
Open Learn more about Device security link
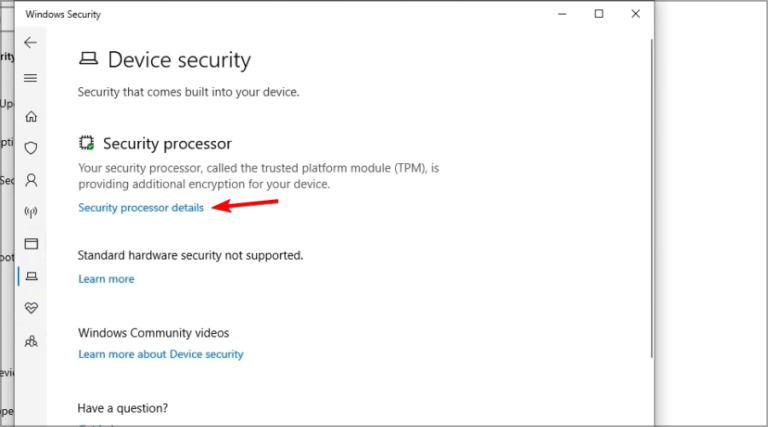tap(161, 354)
